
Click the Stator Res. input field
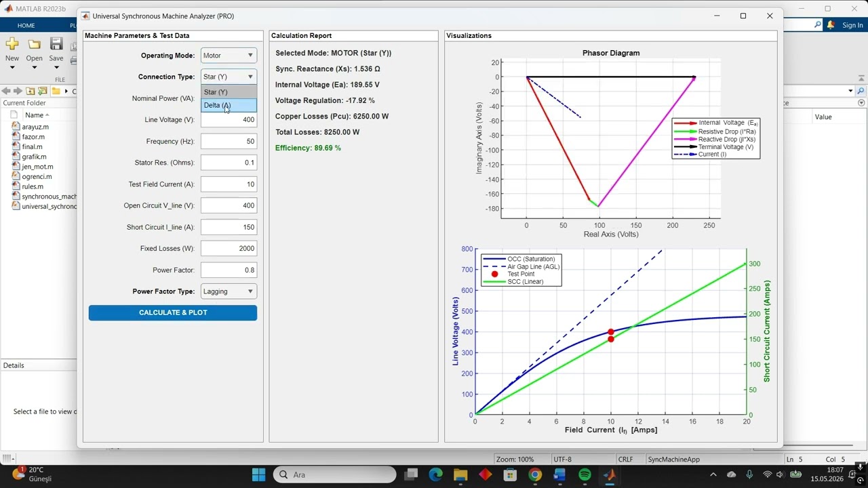coord(229,163)
